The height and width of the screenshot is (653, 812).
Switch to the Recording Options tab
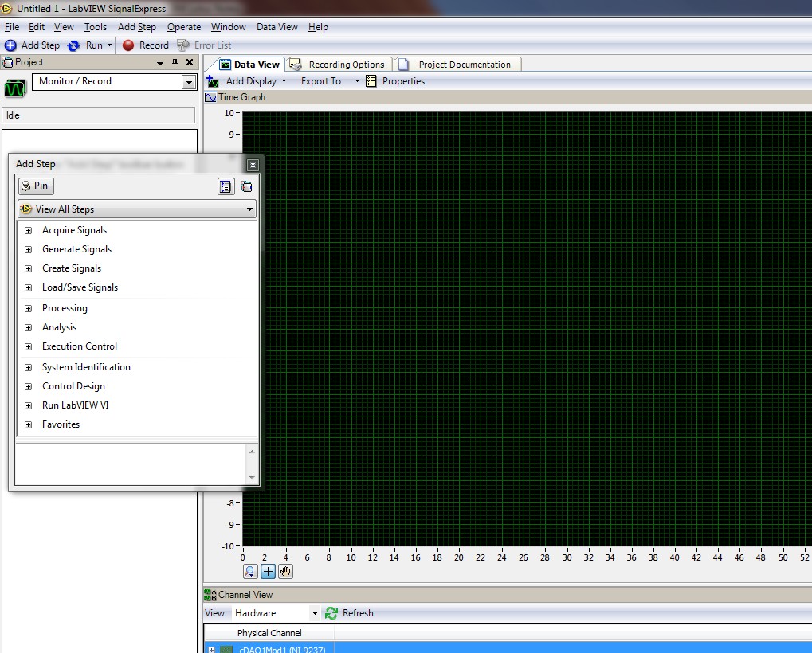coord(339,65)
